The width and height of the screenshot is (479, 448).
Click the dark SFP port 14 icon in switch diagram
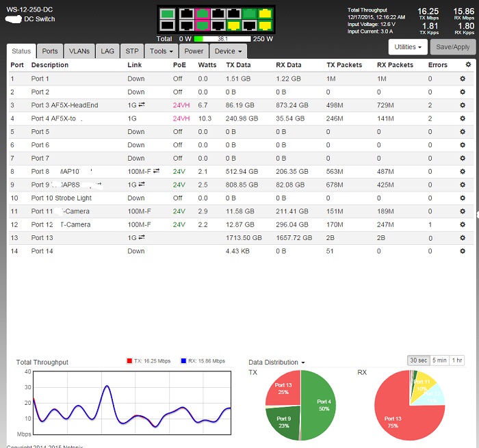coord(168,25)
